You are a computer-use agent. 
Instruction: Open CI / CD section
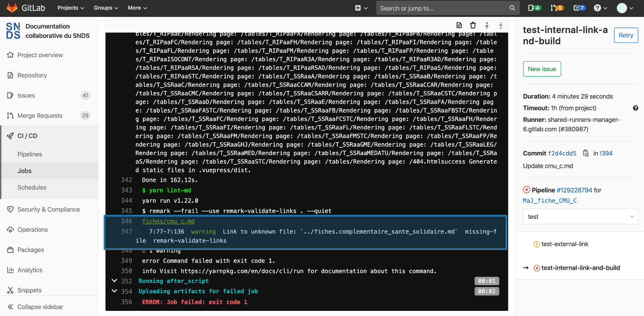27,136
